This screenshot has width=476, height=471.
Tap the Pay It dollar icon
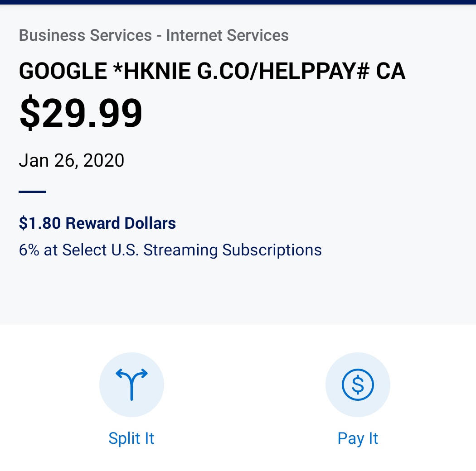tap(358, 384)
